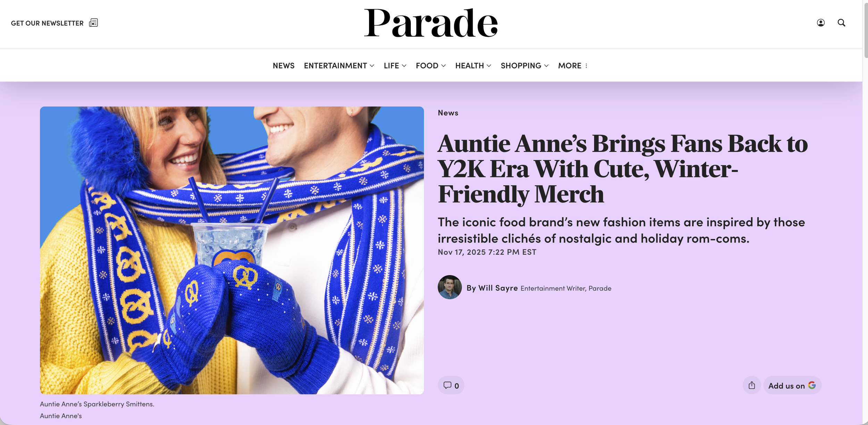868x425 pixels.
Task: Expand the Entertainment dropdown menu
Action: 339,66
